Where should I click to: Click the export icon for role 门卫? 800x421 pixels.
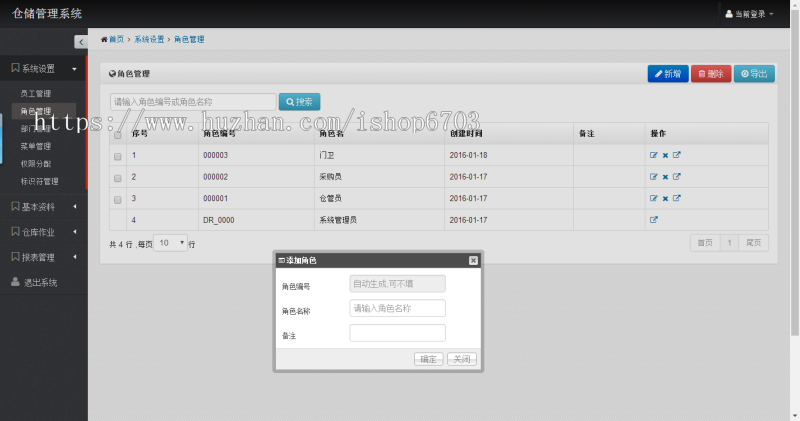(x=677, y=155)
